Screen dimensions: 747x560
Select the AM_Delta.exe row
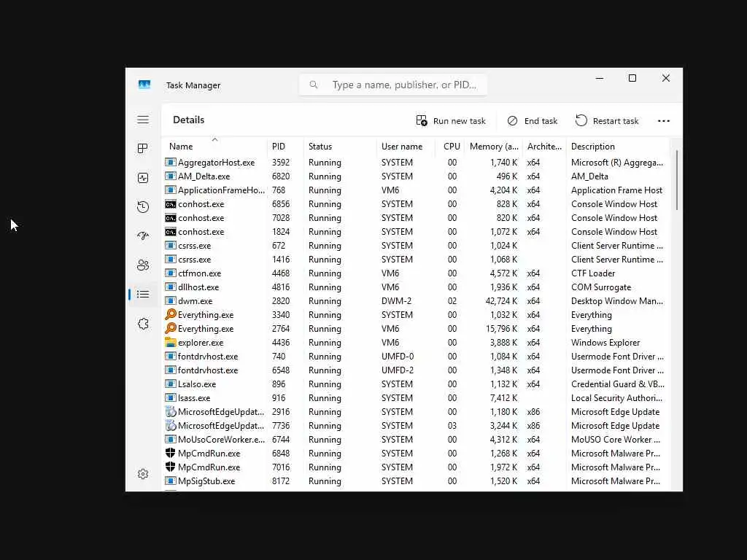[417, 176]
